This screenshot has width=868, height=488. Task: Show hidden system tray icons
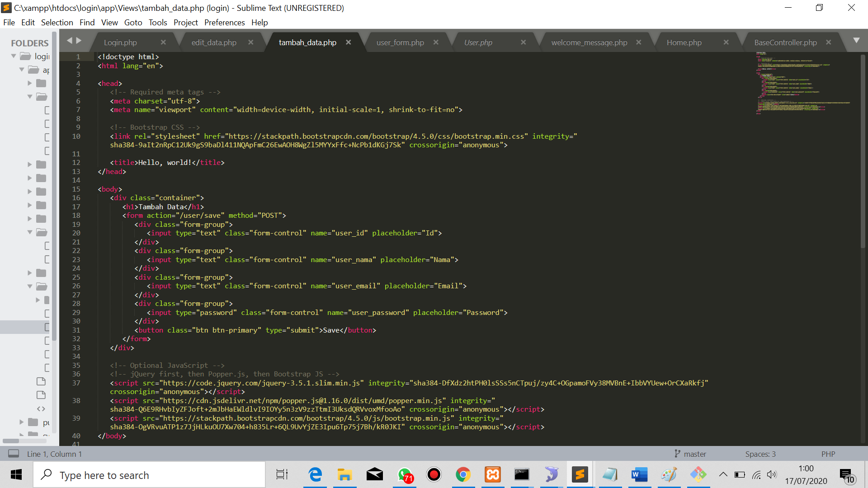point(723,474)
